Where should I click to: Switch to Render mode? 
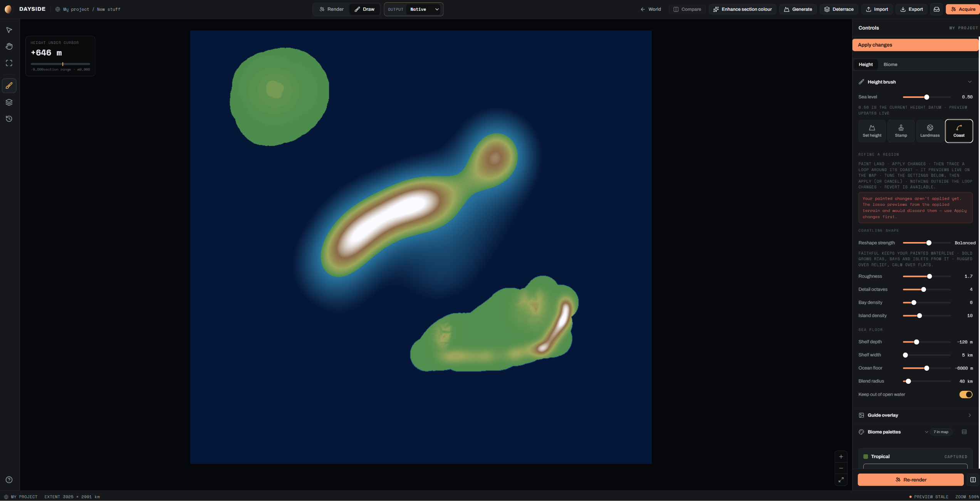(332, 9)
